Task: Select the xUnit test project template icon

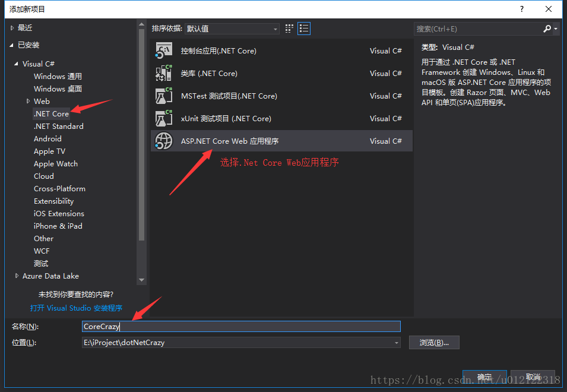Action: point(164,118)
